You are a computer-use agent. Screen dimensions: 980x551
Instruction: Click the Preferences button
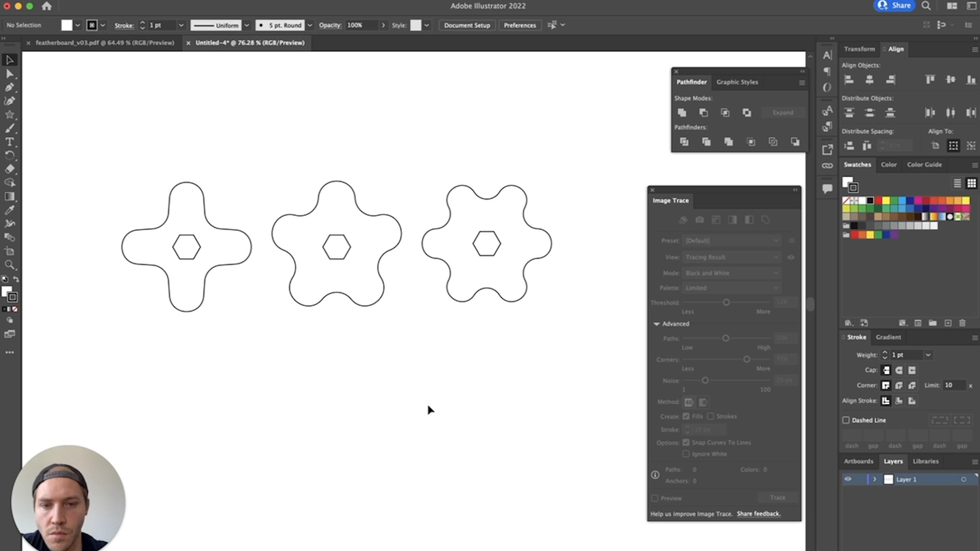point(520,26)
